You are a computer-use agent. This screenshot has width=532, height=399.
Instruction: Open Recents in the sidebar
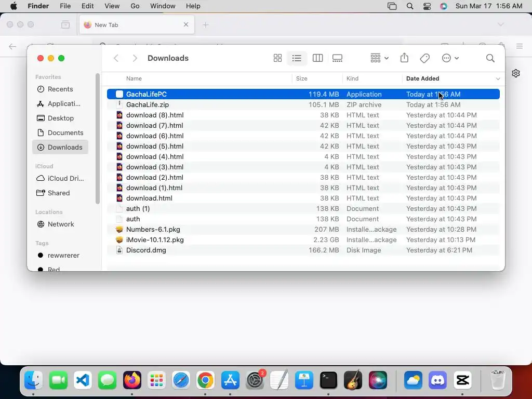pyautogui.click(x=60, y=89)
